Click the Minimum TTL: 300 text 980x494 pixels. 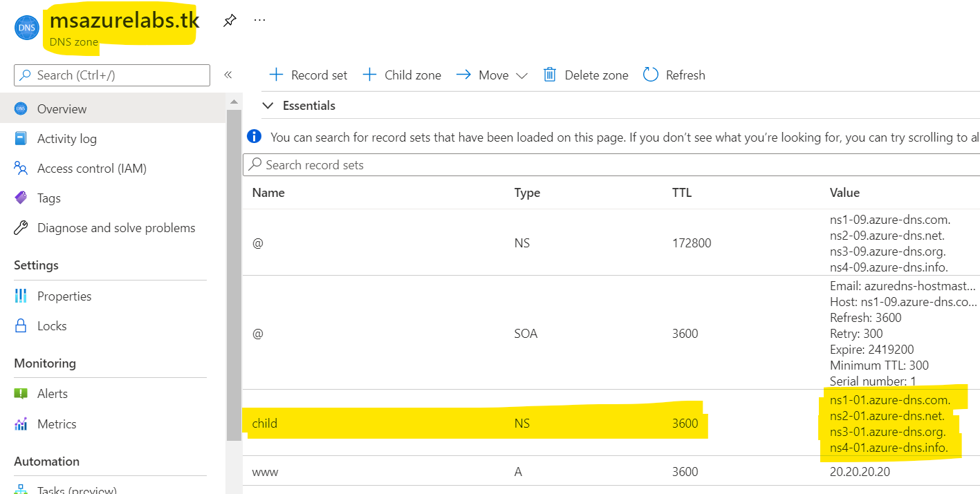point(879,365)
